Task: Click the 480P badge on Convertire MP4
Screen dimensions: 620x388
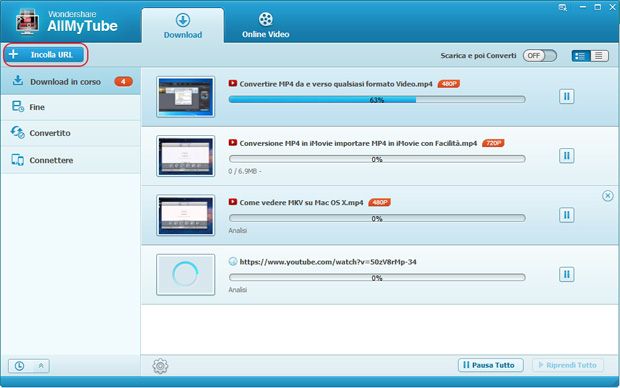Action: [x=448, y=84]
